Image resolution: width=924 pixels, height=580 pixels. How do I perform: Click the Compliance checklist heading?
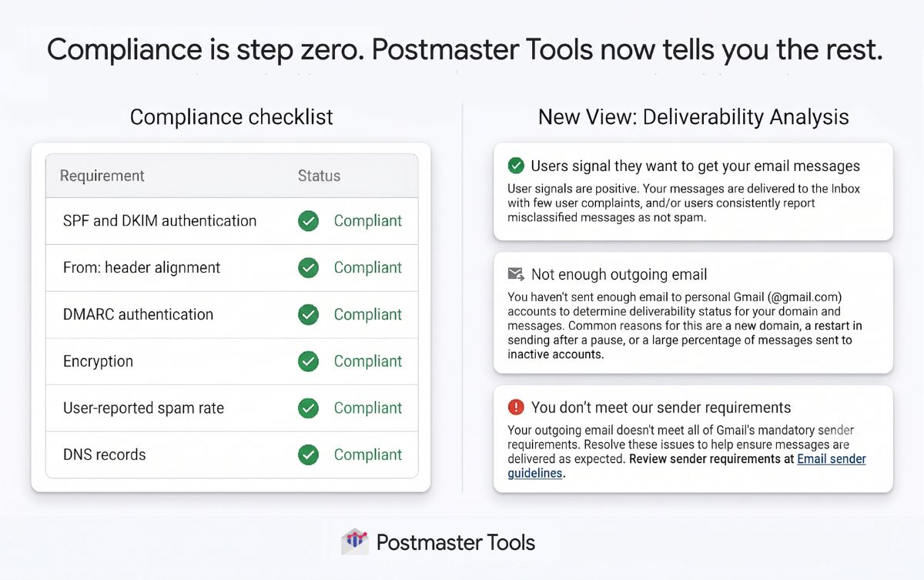231,117
